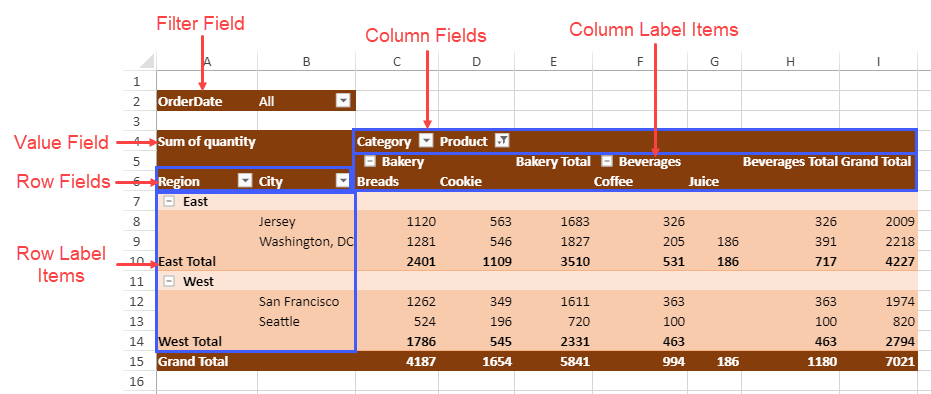931x394 pixels.
Task: Open the Category field dropdown arrow
Action: [x=426, y=141]
